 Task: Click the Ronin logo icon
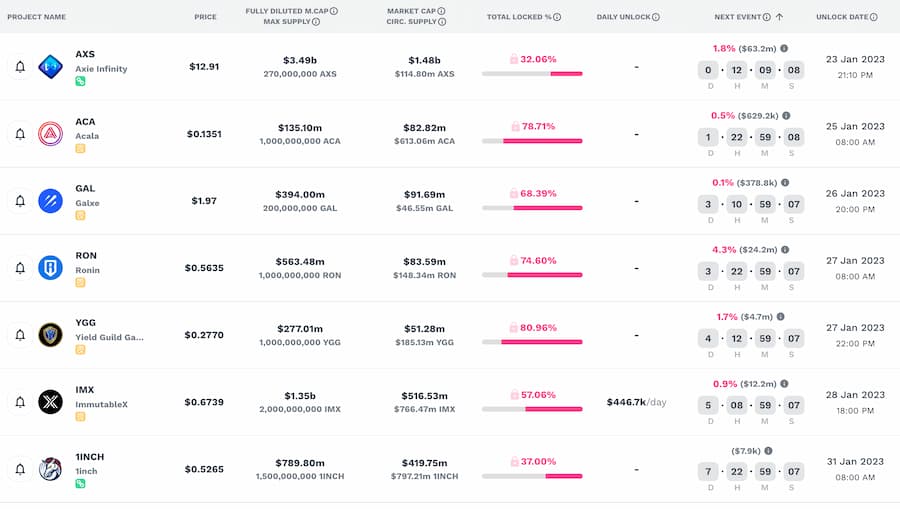click(x=50, y=268)
